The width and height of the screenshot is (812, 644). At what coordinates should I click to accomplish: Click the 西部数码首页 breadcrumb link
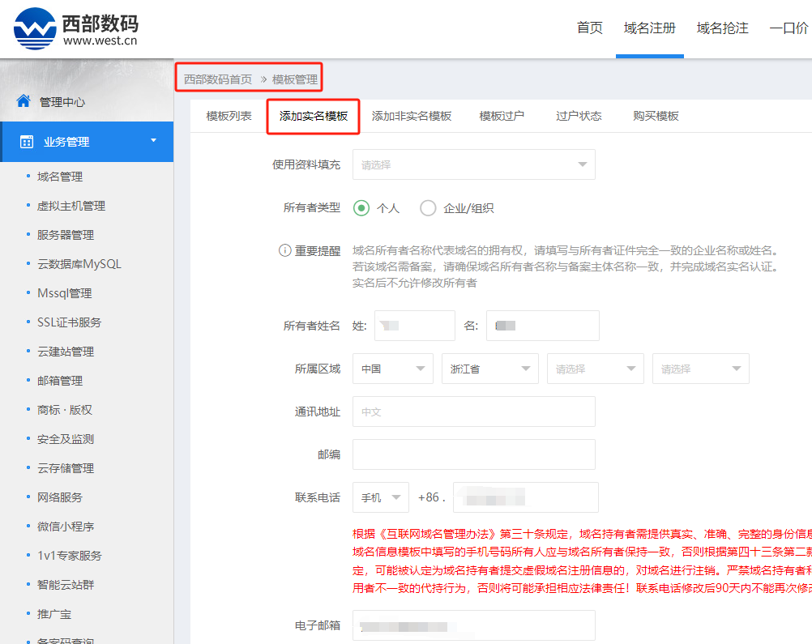point(218,79)
